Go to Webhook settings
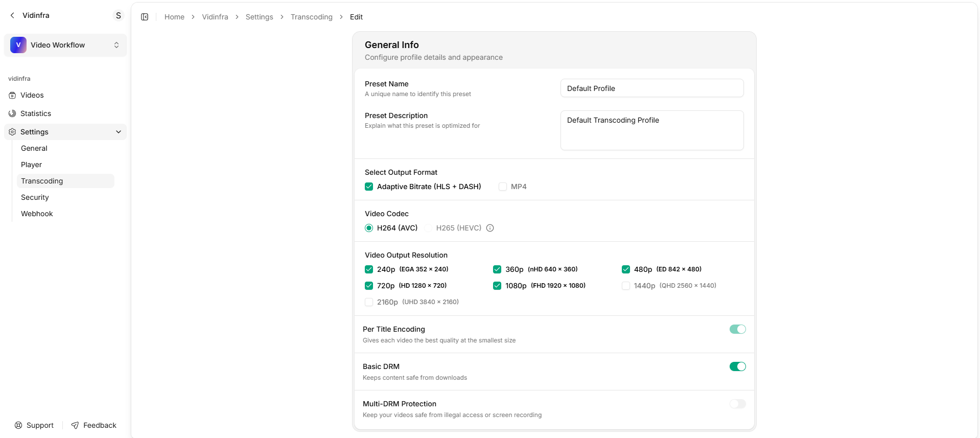The image size is (980, 438). (x=65, y=214)
